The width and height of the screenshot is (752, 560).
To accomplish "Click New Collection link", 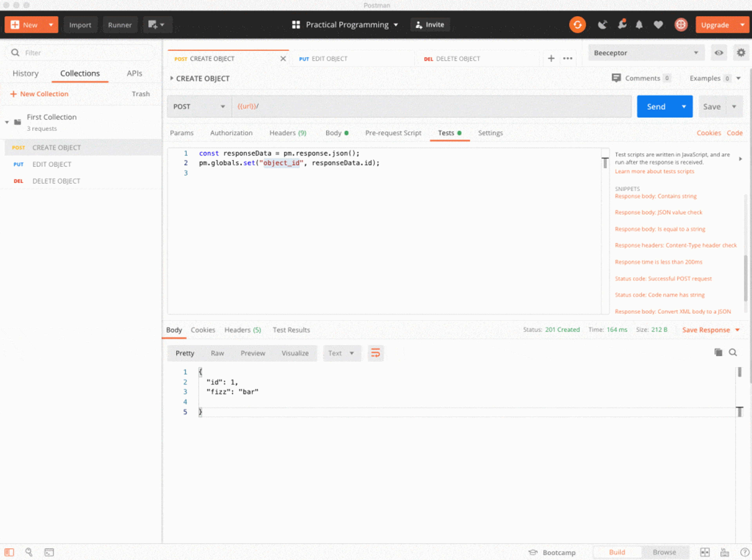I will coord(39,94).
